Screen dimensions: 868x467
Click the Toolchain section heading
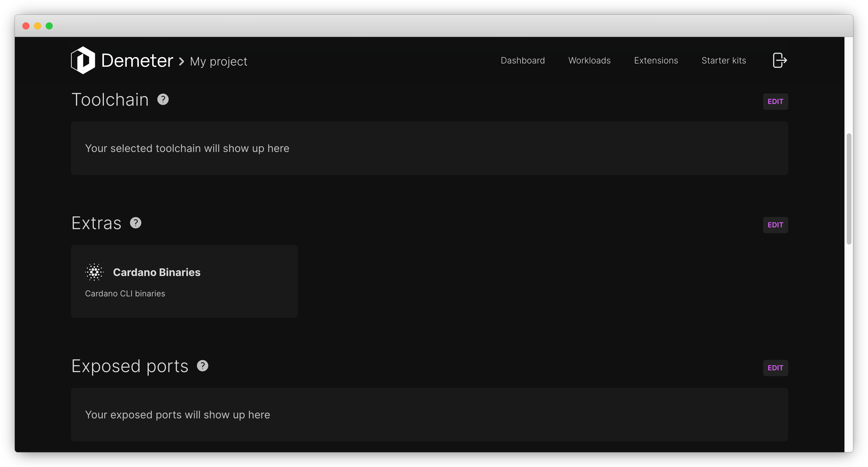coord(110,100)
